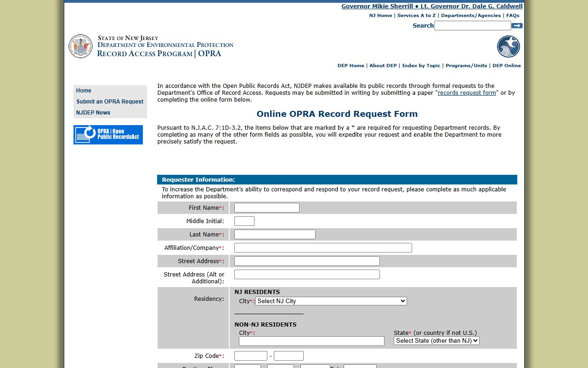Click the search go arrow button
588x368 pixels.
[517, 26]
